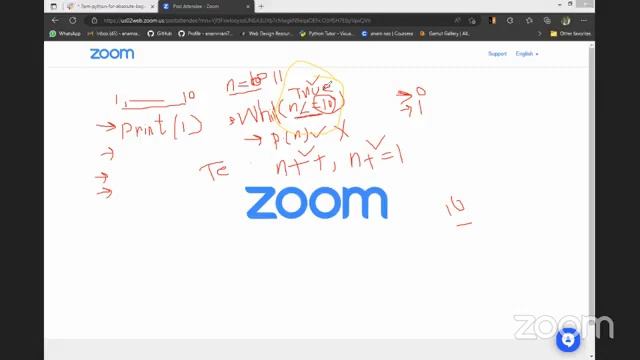Open a new tab with the plus button
The width and height of the screenshot is (640, 360).
tap(261, 6)
